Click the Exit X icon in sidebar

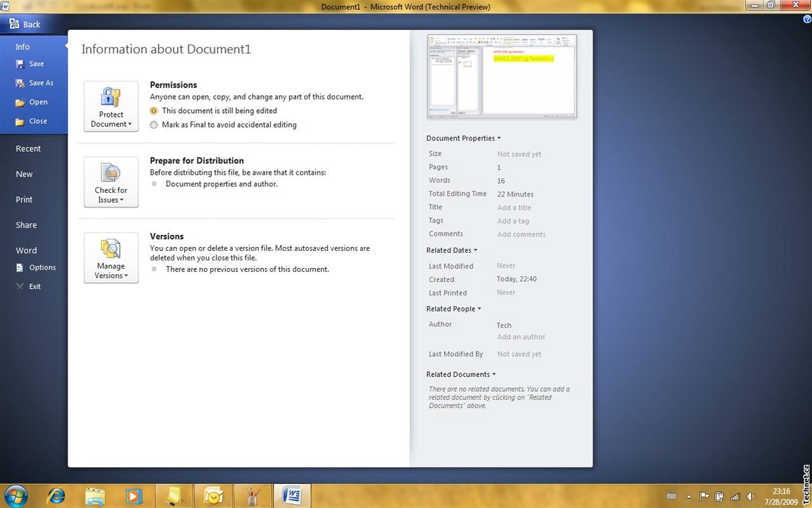tap(20, 287)
